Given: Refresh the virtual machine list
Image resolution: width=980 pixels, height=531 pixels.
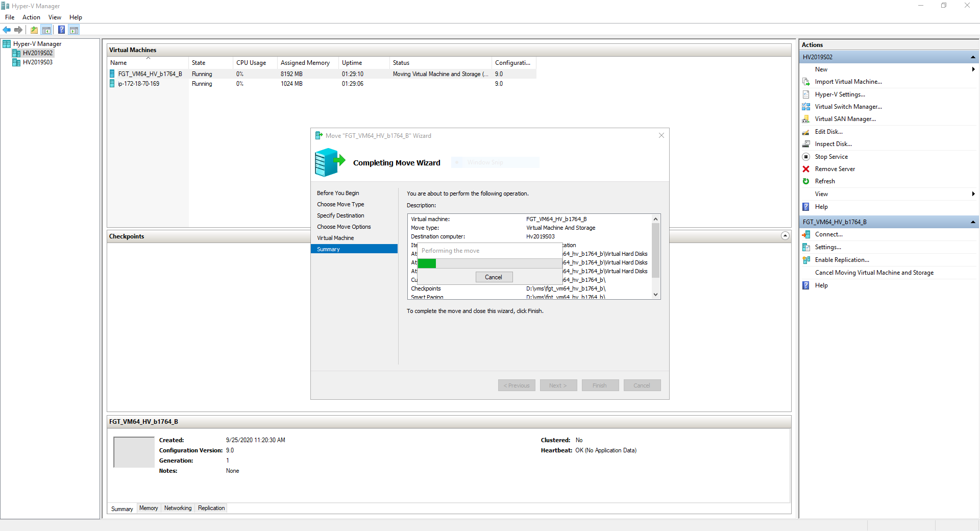Looking at the screenshot, I should click(825, 181).
